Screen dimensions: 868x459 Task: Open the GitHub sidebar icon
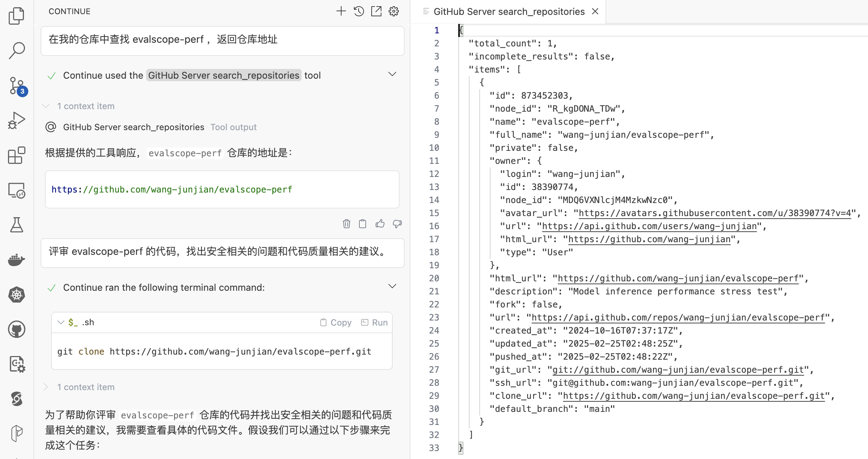click(16, 329)
